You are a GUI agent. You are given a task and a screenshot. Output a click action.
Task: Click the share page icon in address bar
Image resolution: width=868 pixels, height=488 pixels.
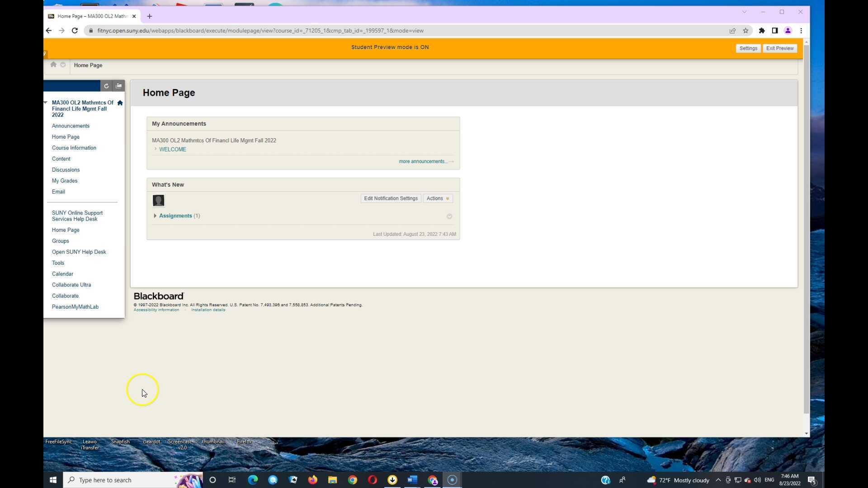[x=732, y=31]
